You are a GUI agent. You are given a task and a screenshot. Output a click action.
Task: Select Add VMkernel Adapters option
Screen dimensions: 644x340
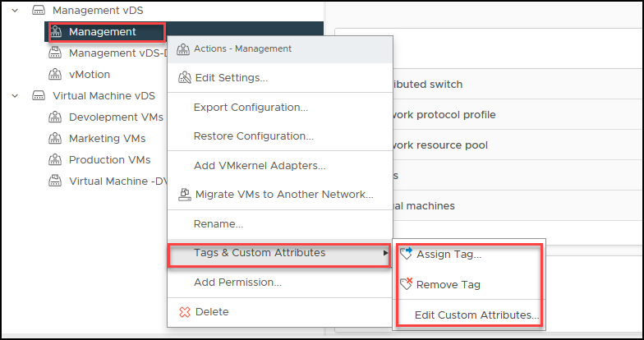260,166
